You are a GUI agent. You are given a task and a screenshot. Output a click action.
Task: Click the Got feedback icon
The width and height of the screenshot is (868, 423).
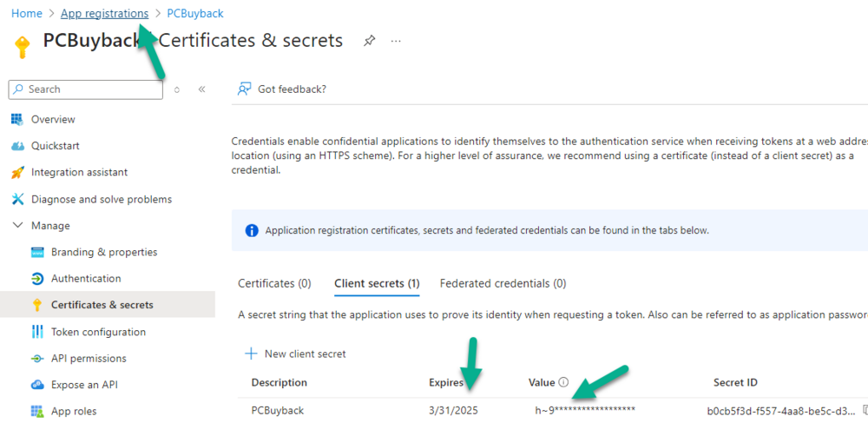tap(245, 89)
